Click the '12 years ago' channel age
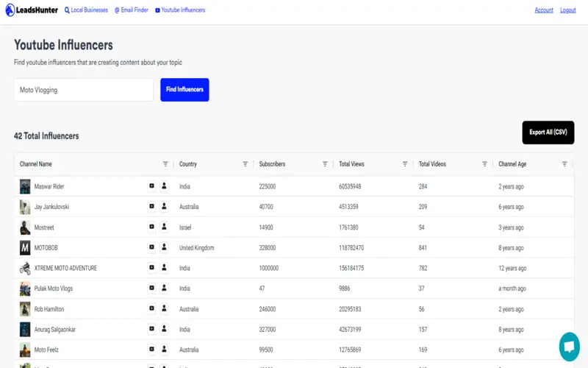This screenshot has width=588, height=368. (512, 268)
